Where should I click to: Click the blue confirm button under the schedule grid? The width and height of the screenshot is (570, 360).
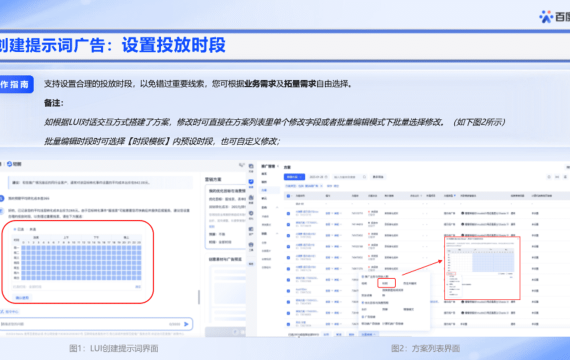pyautogui.click(x=22, y=297)
